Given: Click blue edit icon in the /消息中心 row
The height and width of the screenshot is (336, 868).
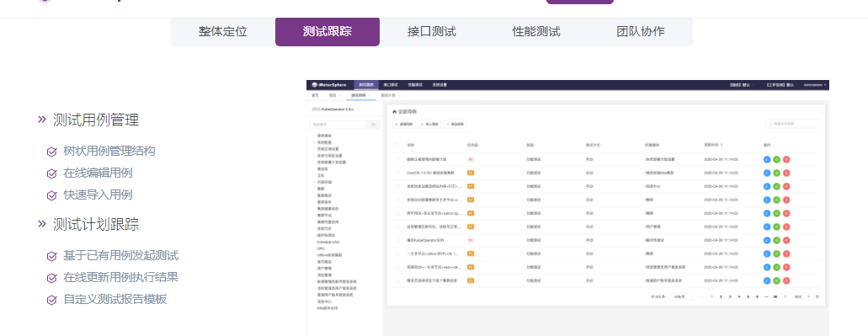Looking at the screenshot, I should (767, 187).
